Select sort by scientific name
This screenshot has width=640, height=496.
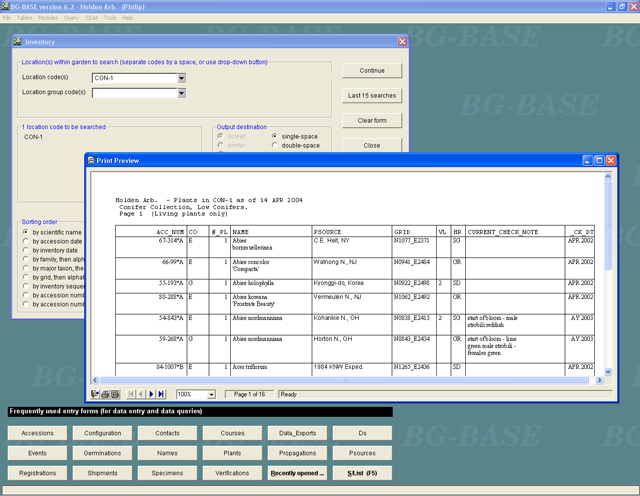26,232
